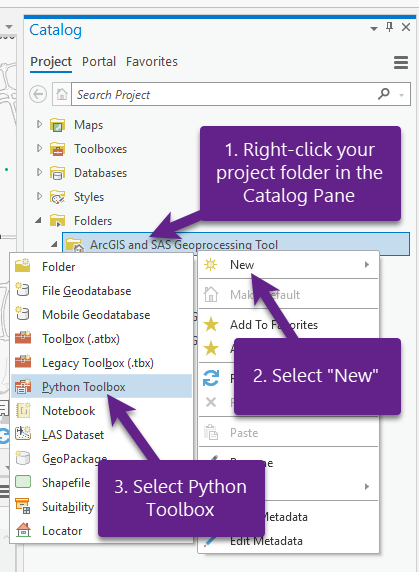Click the Locator icon
This screenshot has height=572, width=419.
pyautogui.click(x=23, y=530)
